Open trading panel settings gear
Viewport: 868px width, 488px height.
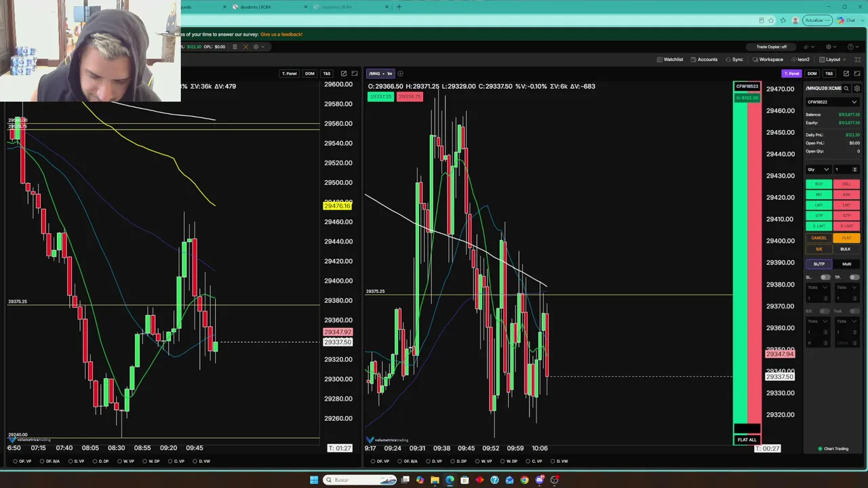857,88
